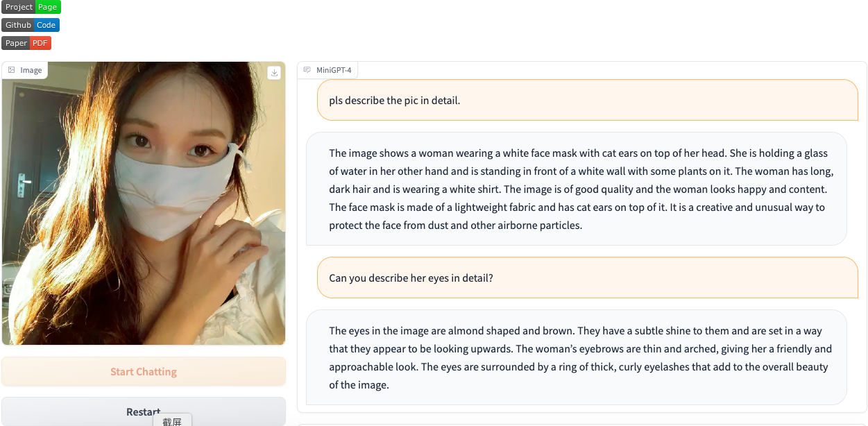Click the 截屏 screenshot button
This screenshot has width=868, height=426.
pyautogui.click(x=172, y=420)
